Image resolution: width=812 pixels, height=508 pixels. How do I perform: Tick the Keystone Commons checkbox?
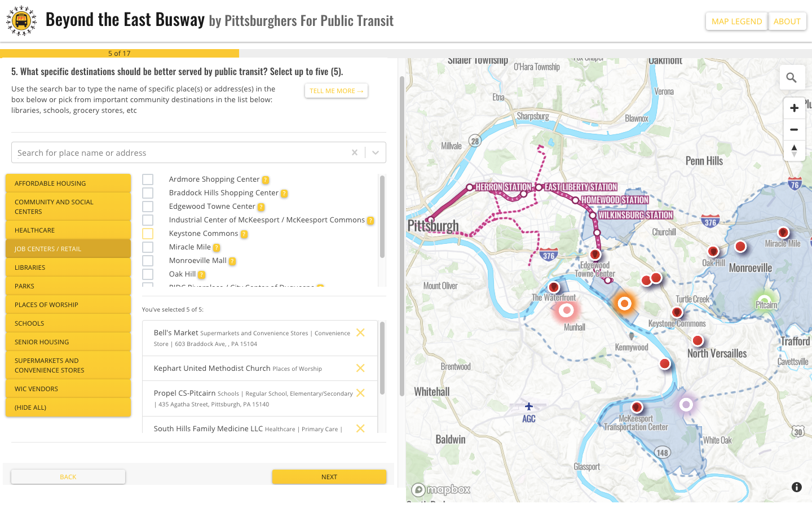(148, 234)
